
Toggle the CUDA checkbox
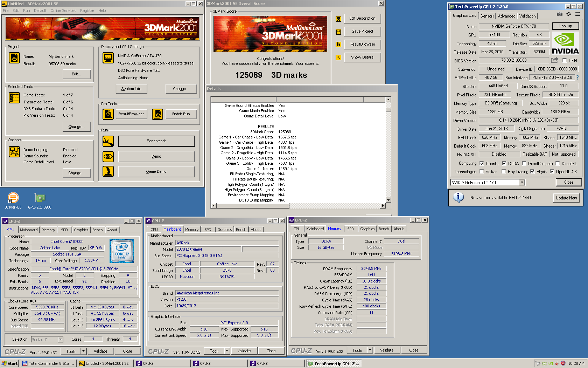(504, 163)
